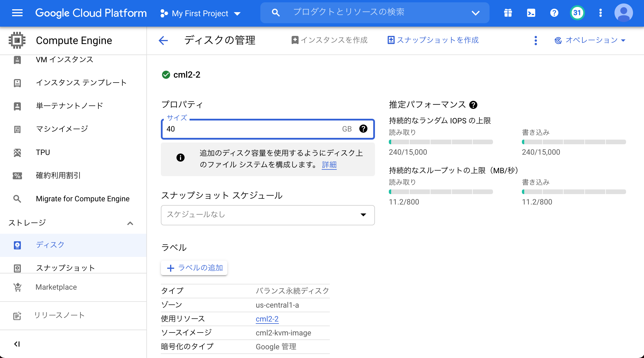Image resolution: width=644 pixels, height=358 pixels.
Task: Open the help question mark icon
Action: pos(554,13)
